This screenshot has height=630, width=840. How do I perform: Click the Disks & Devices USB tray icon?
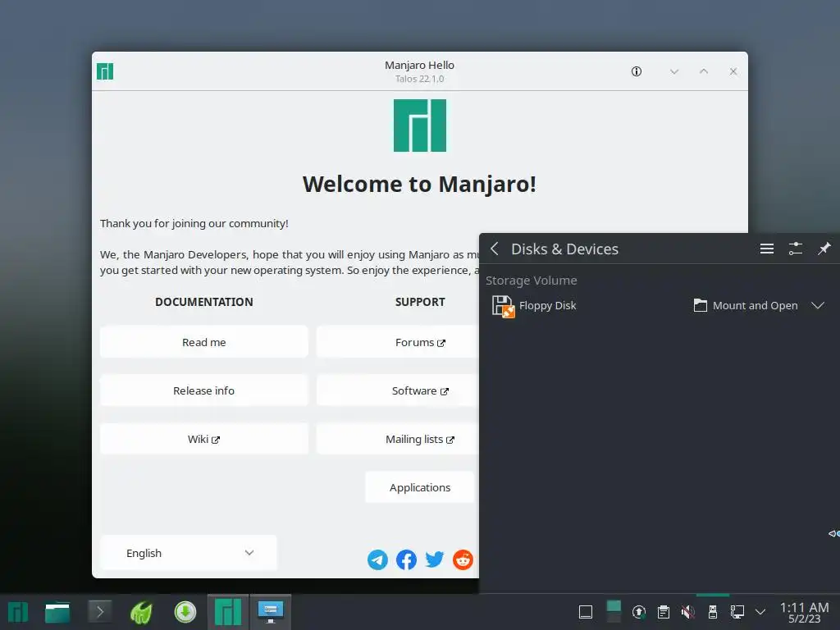tap(713, 612)
